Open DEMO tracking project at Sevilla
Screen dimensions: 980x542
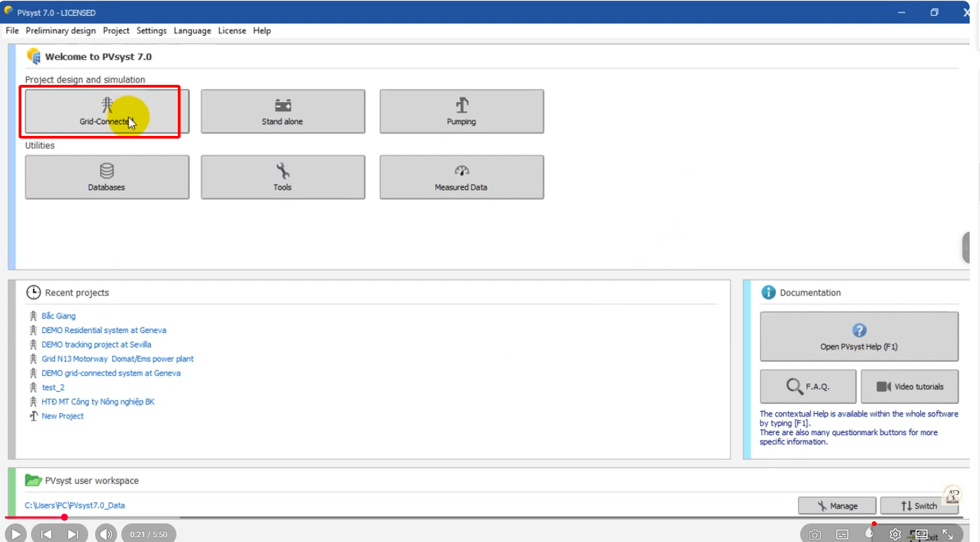96,344
